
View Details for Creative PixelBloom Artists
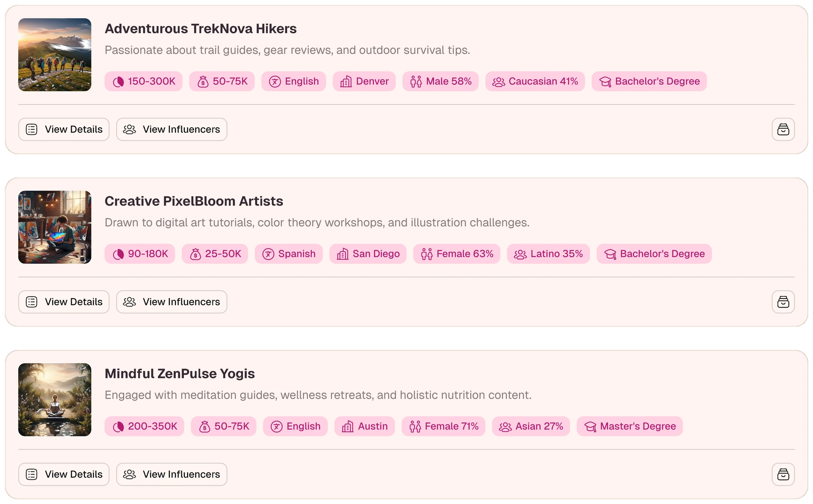pyautogui.click(x=64, y=302)
